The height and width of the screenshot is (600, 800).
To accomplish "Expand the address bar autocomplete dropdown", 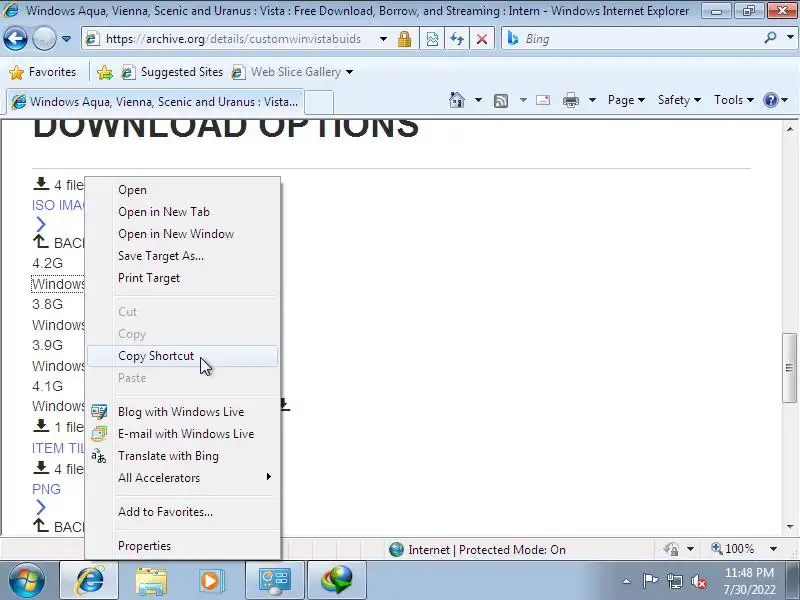I will 383,39.
